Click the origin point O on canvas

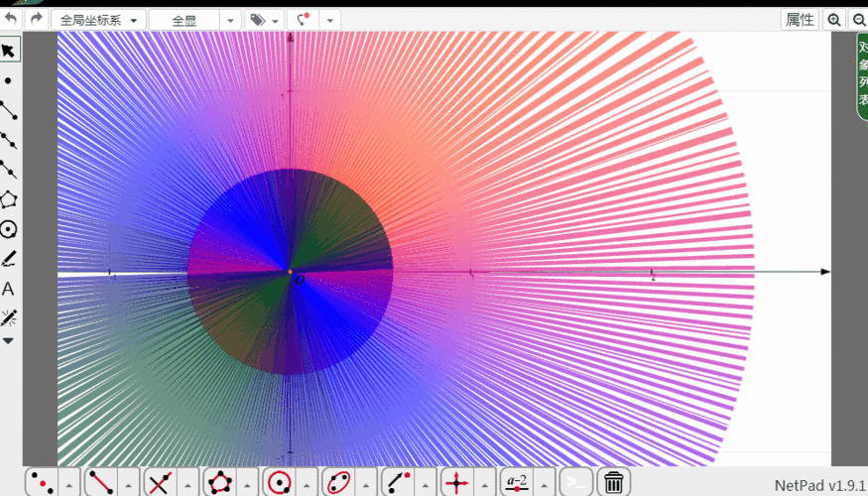coord(290,271)
